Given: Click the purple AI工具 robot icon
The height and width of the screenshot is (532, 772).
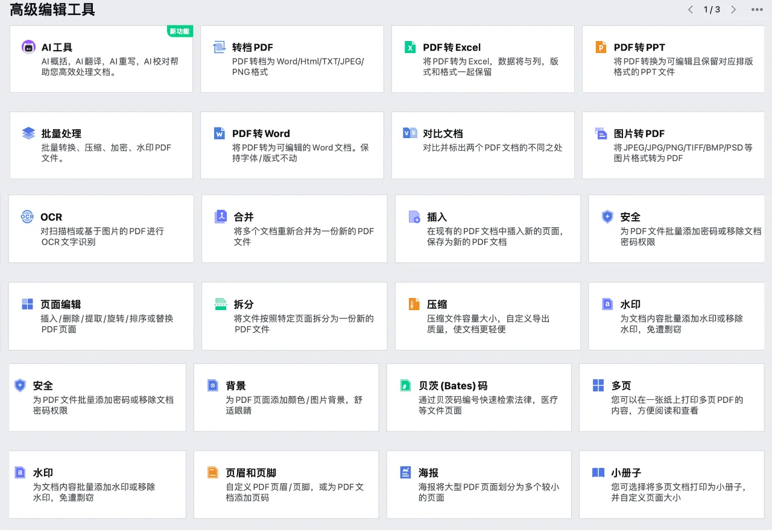Looking at the screenshot, I should tap(28, 46).
